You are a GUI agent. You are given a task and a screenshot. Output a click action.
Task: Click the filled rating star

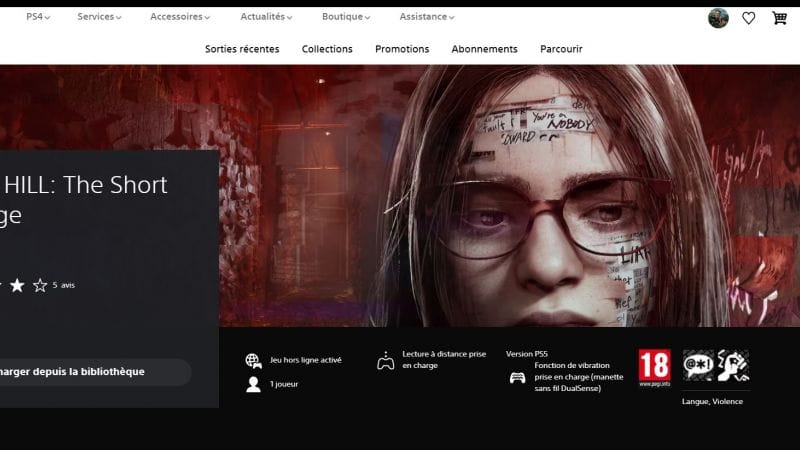pyautogui.click(x=17, y=285)
